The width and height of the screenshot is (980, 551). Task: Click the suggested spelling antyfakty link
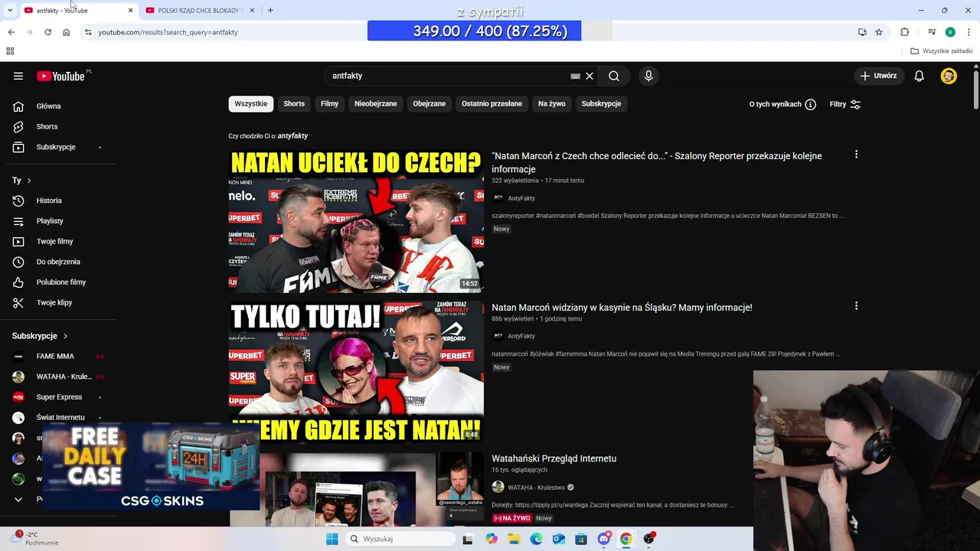click(x=292, y=135)
